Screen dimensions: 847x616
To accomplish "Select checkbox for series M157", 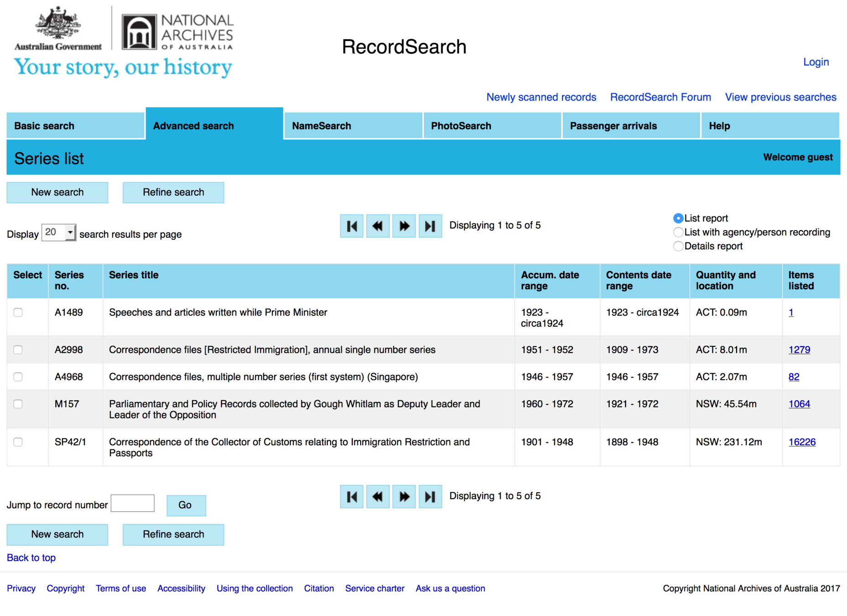I will (x=18, y=404).
